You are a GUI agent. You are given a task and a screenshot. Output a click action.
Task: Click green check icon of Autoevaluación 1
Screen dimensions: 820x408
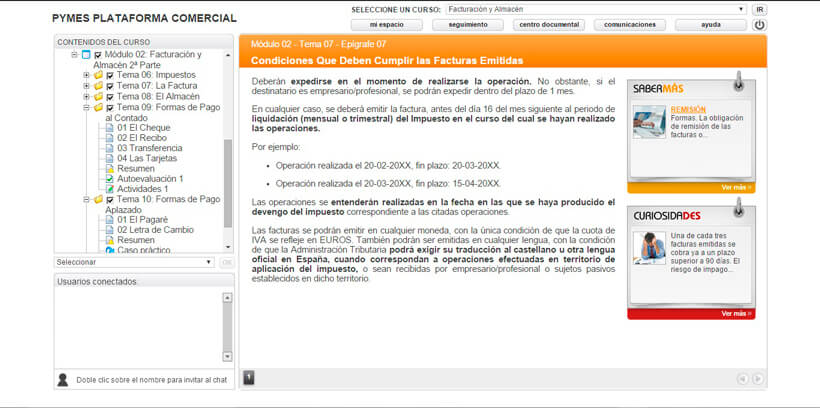(x=109, y=179)
